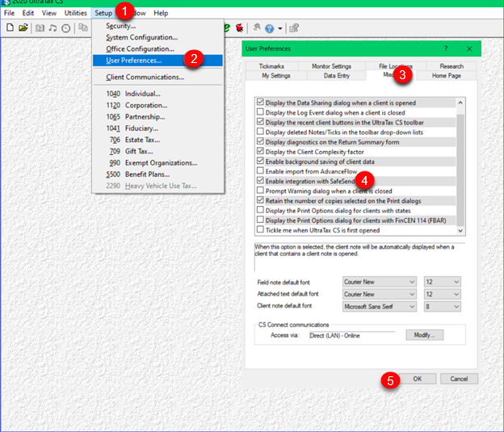Open the Utilities menu
504x432 pixels.
[x=76, y=13]
